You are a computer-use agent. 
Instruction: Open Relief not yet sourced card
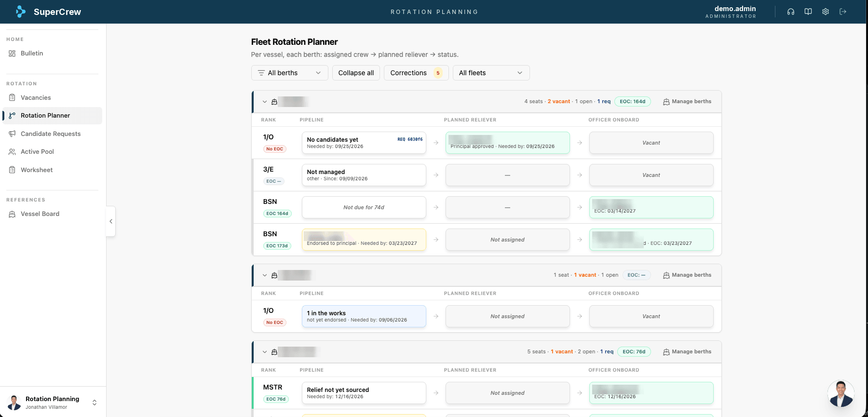click(364, 393)
